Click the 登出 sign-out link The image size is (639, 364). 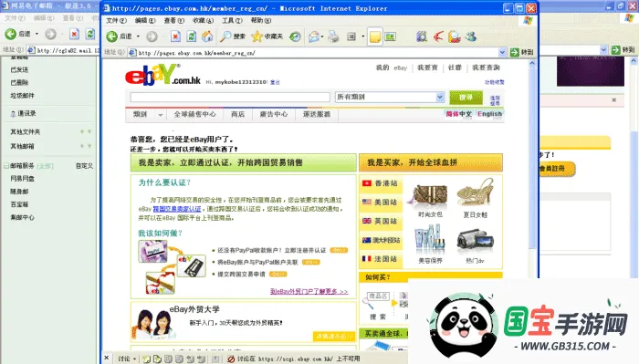275,82
